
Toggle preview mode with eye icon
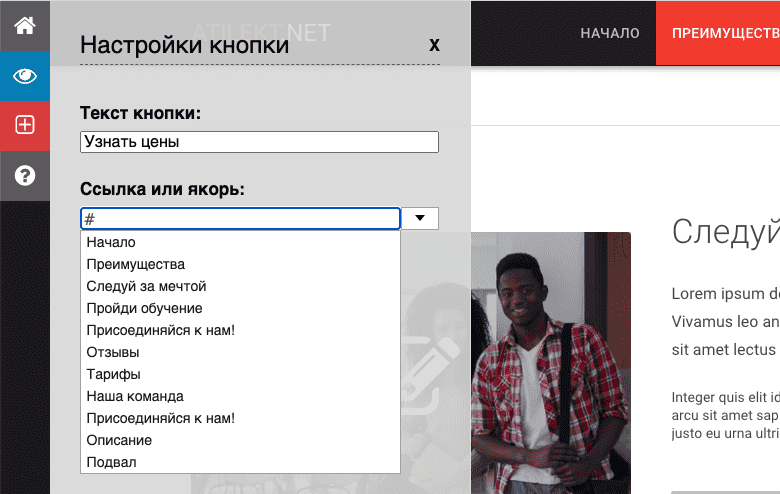click(x=25, y=76)
